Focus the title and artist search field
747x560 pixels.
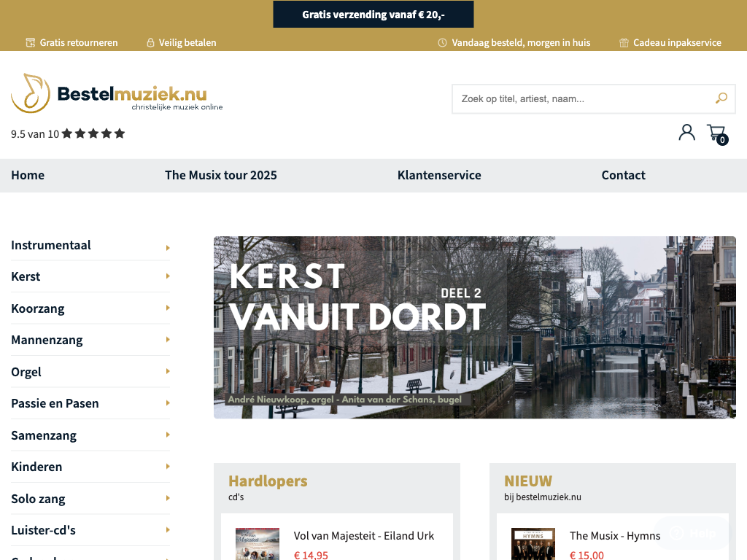(x=580, y=98)
